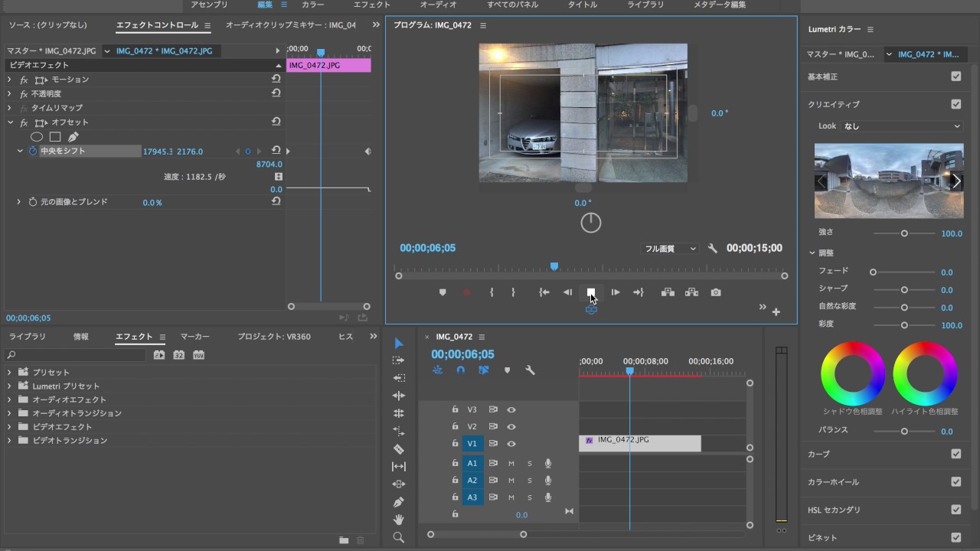Step back one frame
This screenshot has width=980, height=551.
click(x=567, y=292)
